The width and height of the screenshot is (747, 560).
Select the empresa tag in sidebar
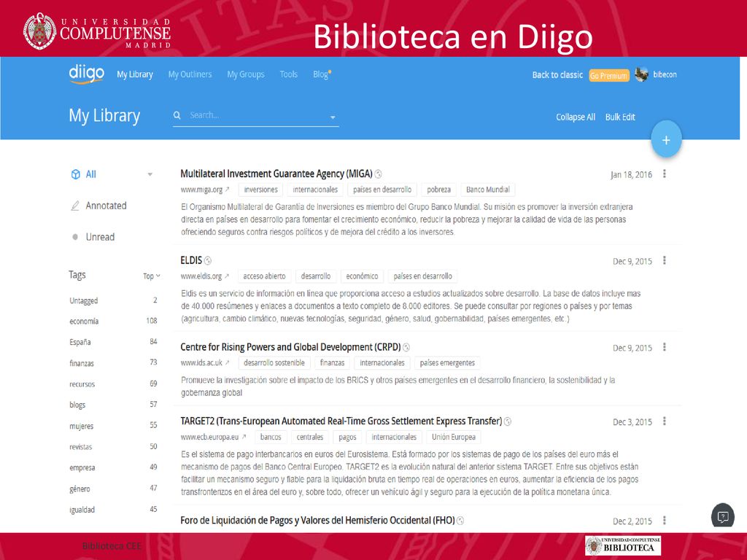point(82,467)
